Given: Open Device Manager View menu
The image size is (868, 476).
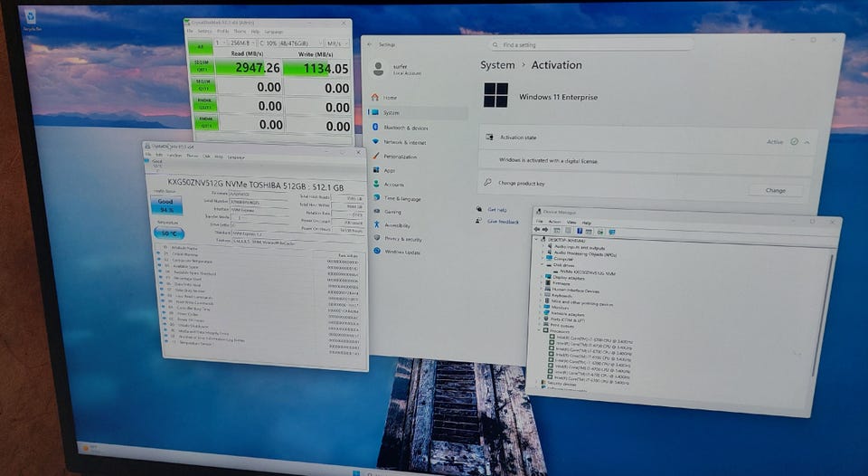Looking at the screenshot, I should [x=571, y=223].
